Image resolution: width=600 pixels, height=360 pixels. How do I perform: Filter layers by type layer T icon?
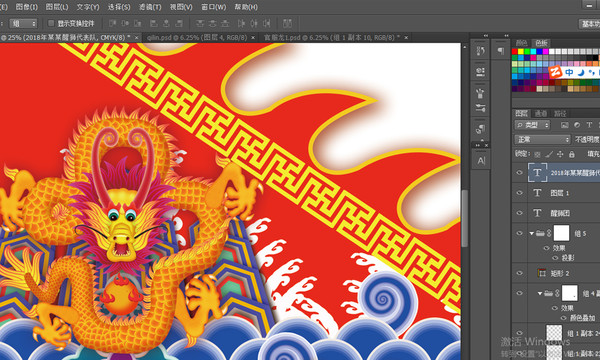(589, 125)
